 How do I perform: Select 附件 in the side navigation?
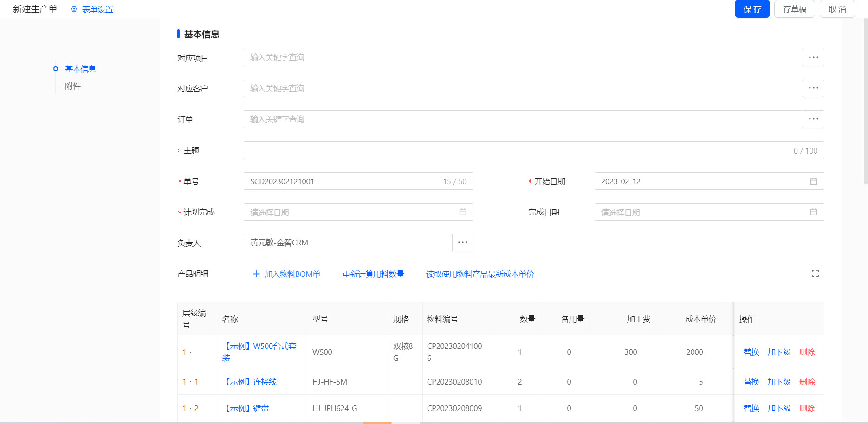click(x=73, y=86)
